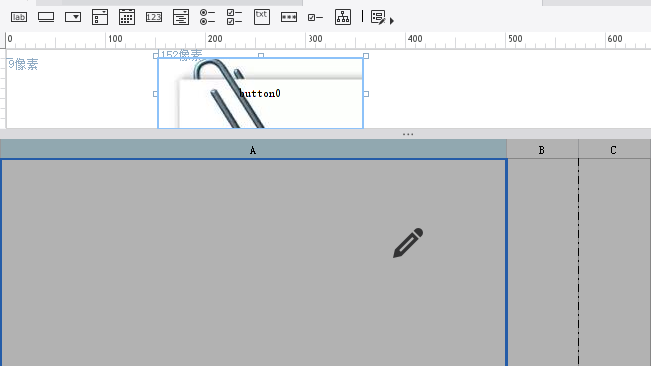Pick the text field widget icon
This screenshot has height=366, width=651.
[x=46, y=17]
